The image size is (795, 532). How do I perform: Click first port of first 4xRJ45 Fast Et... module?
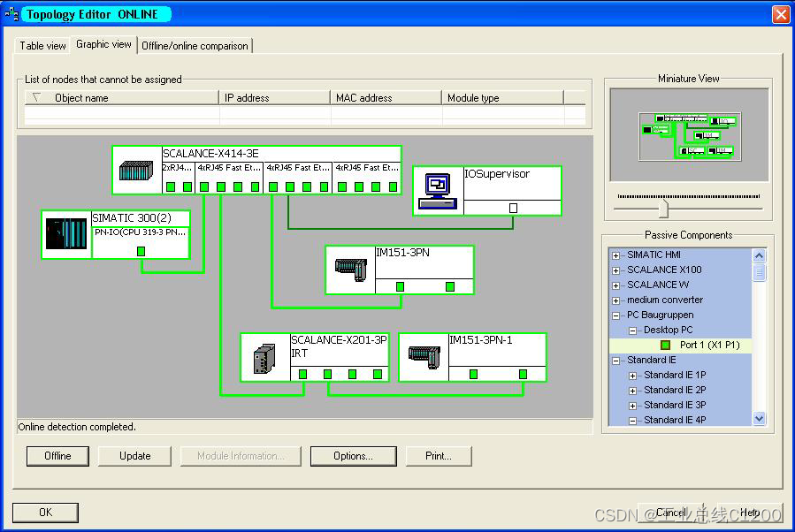204,187
